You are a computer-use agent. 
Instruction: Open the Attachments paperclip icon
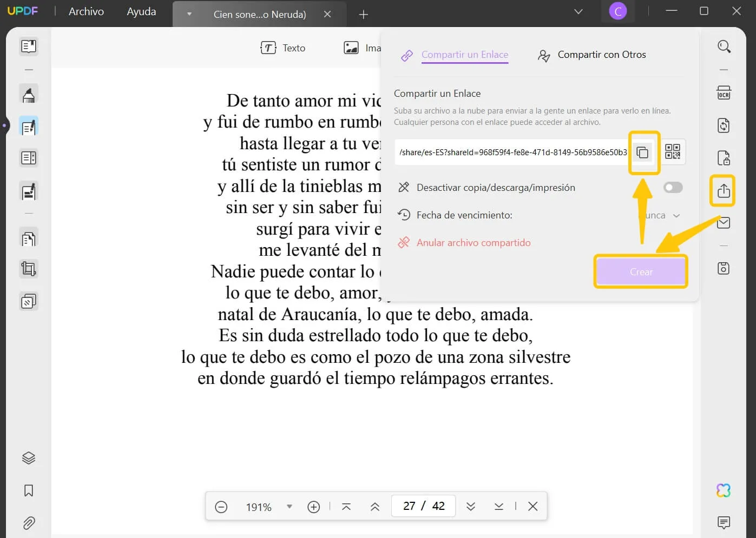click(29, 523)
